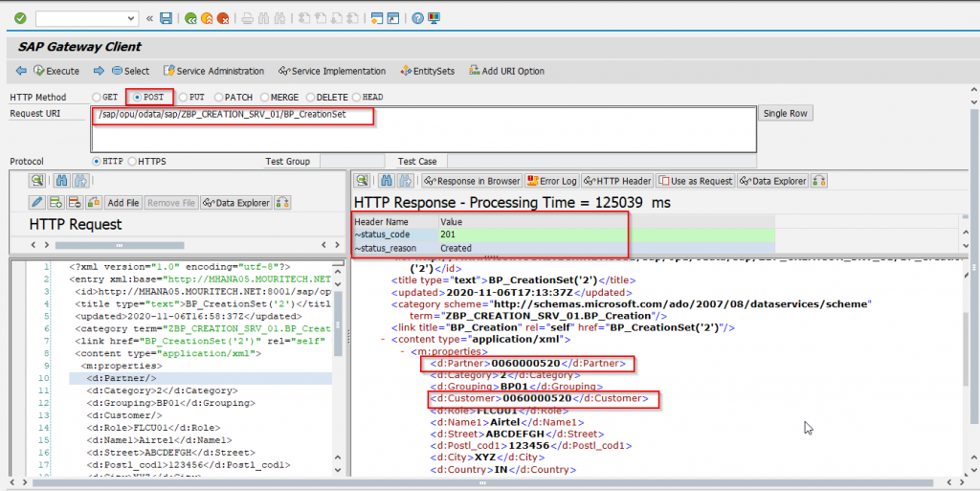Click details icon in HTTP Response toolbar
Viewport: 980px width, 491px height.
point(362,181)
